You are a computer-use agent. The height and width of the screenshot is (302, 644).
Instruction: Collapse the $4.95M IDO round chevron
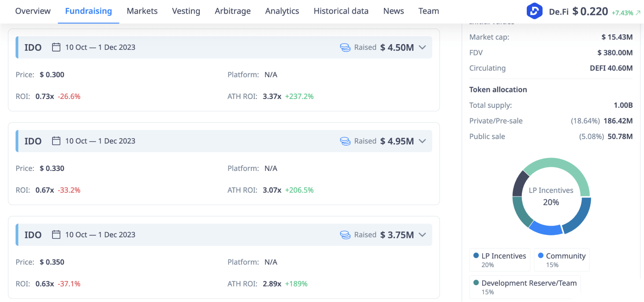[422, 141]
